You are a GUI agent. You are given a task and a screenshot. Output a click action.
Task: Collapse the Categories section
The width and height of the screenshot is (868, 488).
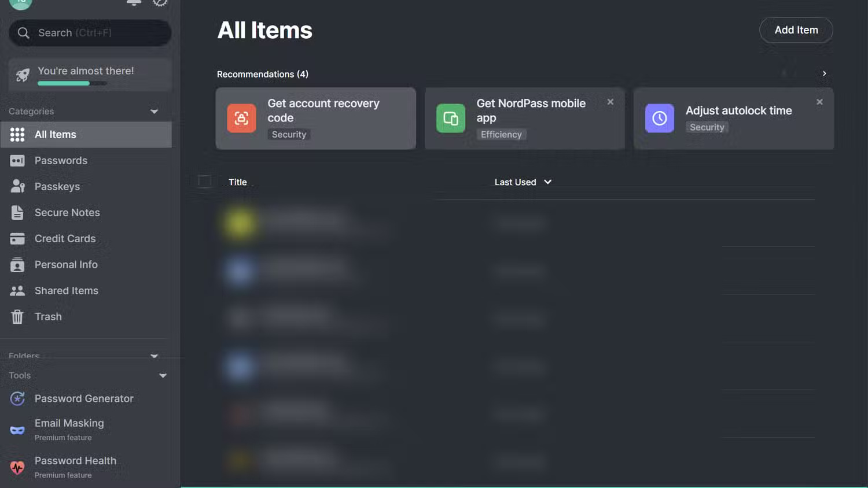pyautogui.click(x=154, y=111)
